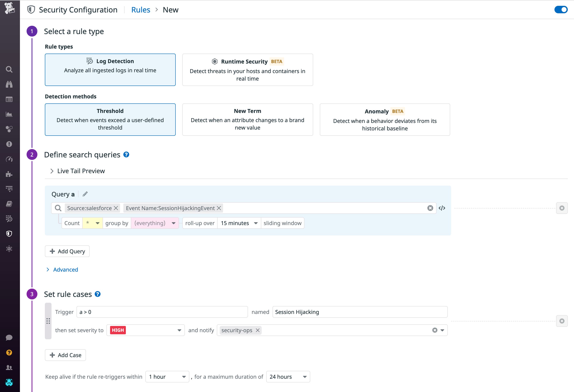Click the edit pencil next to Query a
The height and width of the screenshot is (392, 574).
coord(85,194)
